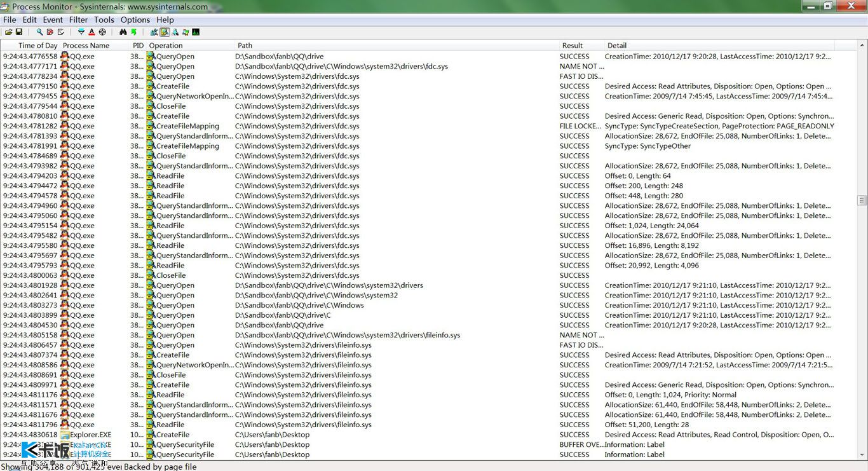Select path D:\Sandbox\fanb\QQ\drive\C\Windows\system32\drivers\fileinfo.sys
The image size is (868, 471).
pyautogui.click(x=348, y=335)
